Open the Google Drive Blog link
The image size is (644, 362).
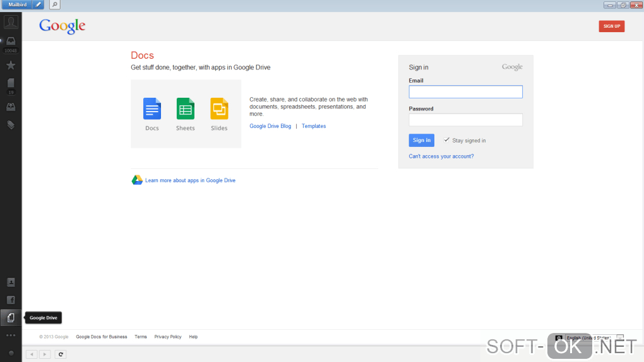[x=270, y=126]
